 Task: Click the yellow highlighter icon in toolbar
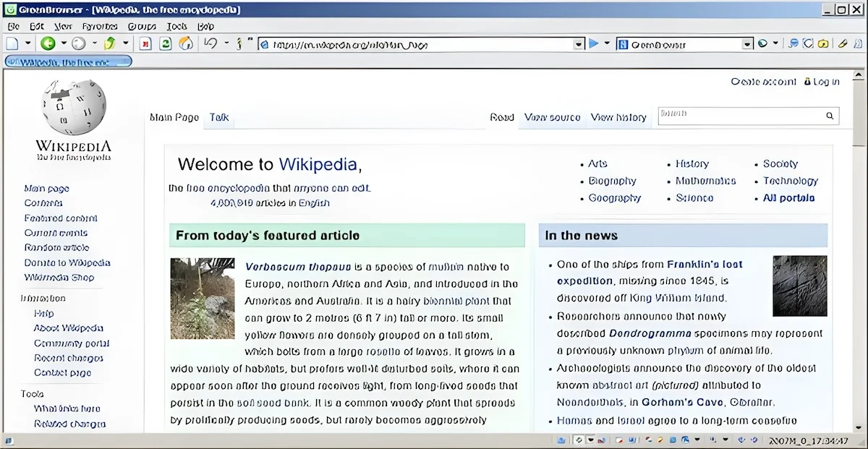click(x=843, y=43)
